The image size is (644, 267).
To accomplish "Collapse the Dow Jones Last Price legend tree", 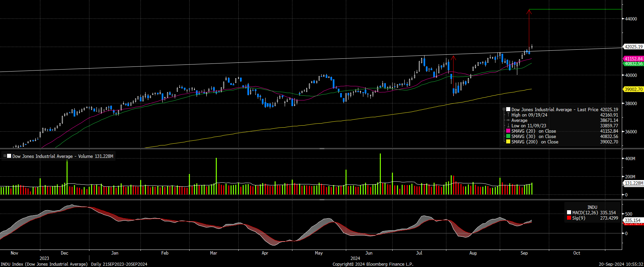I will 504,109.
